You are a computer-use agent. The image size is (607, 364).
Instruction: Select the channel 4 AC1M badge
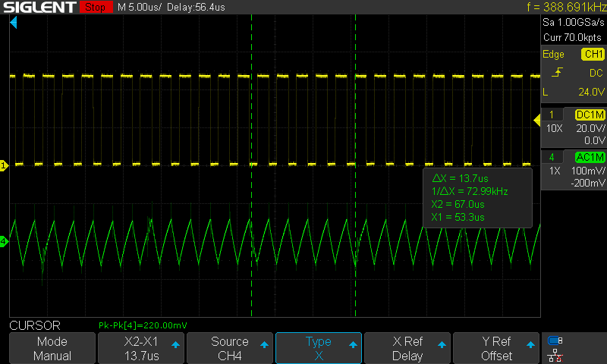[590, 157]
